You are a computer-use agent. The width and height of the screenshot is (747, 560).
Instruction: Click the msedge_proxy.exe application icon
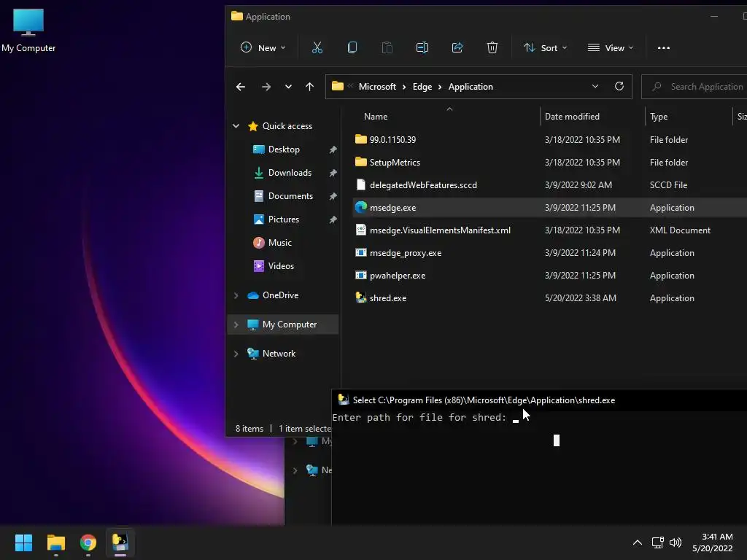[x=360, y=252]
